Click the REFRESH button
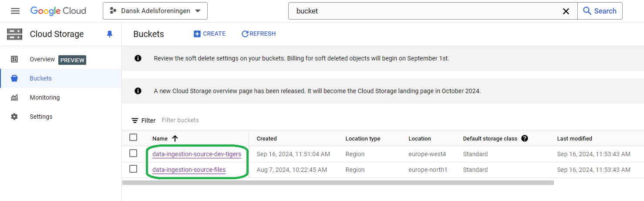Image resolution: width=644 pixels, height=201 pixels. coord(258,33)
